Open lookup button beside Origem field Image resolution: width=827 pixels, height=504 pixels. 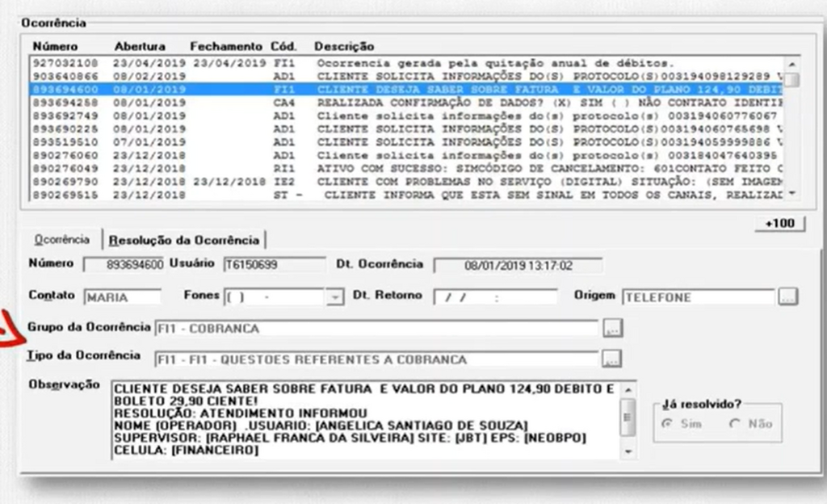click(x=788, y=296)
